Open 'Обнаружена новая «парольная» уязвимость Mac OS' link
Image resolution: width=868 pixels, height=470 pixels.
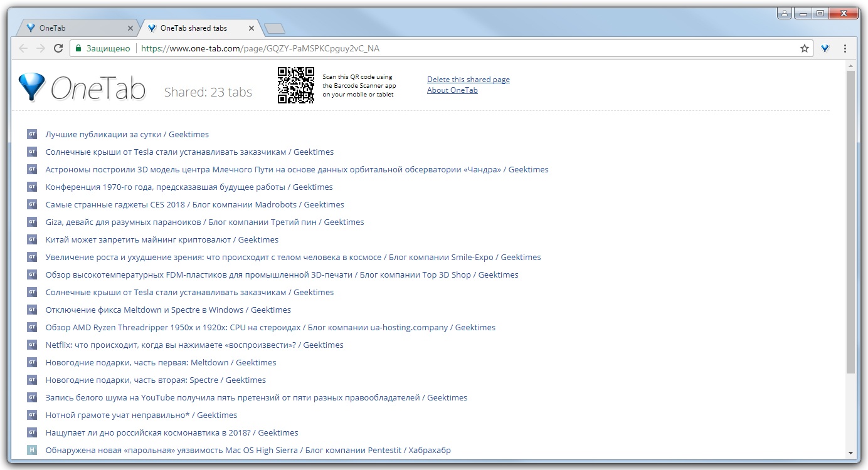click(248, 450)
